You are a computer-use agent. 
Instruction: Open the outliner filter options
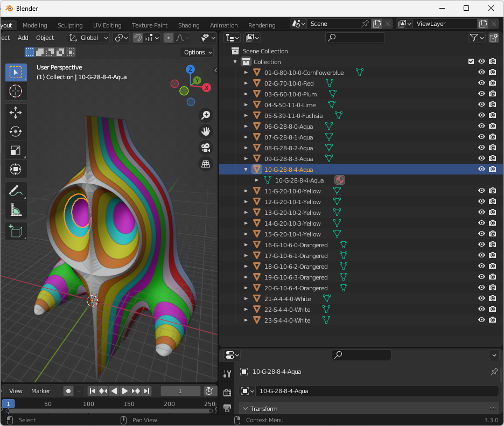click(473, 38)
